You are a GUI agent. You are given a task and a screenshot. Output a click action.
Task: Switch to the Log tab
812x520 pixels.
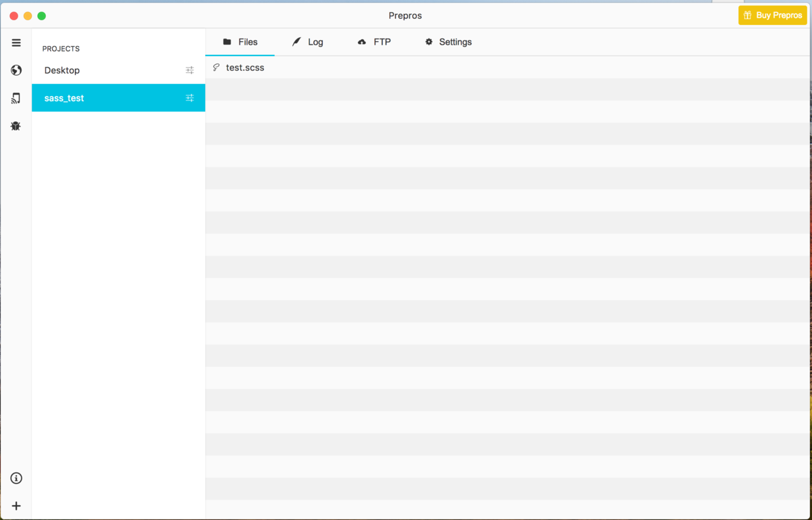pos(308,42)
